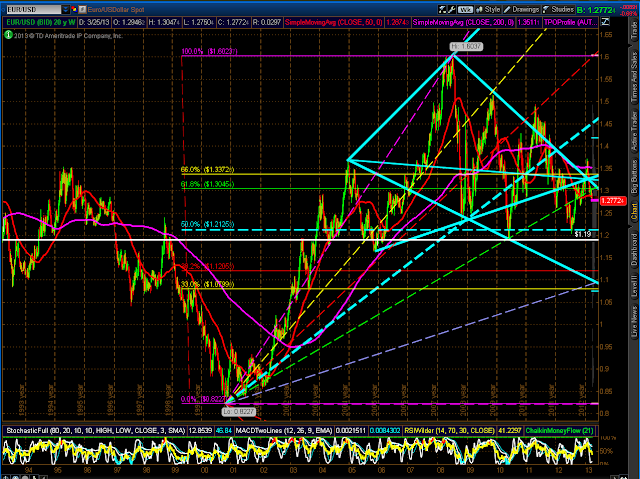Viewport: 640px width, 479px height.
Task: Switch to the Live News side tab
Action: [634, 322]
